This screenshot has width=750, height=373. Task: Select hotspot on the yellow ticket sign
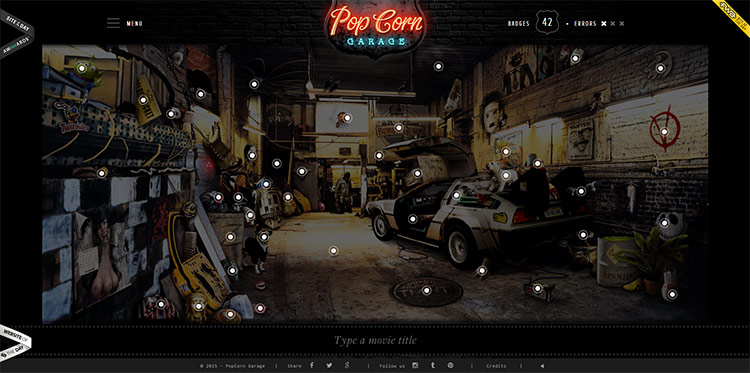pos(143,100)
